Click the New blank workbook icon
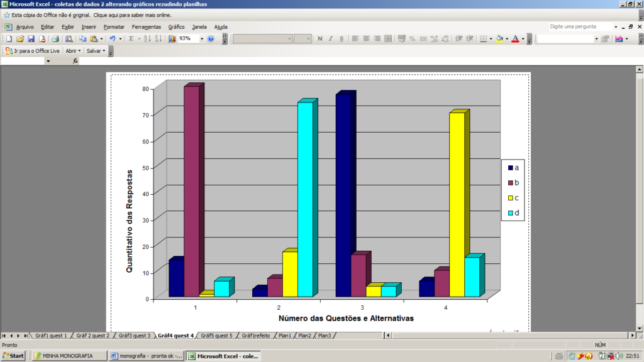The height and width of the screenshot is (362, 644). point(9,39)
